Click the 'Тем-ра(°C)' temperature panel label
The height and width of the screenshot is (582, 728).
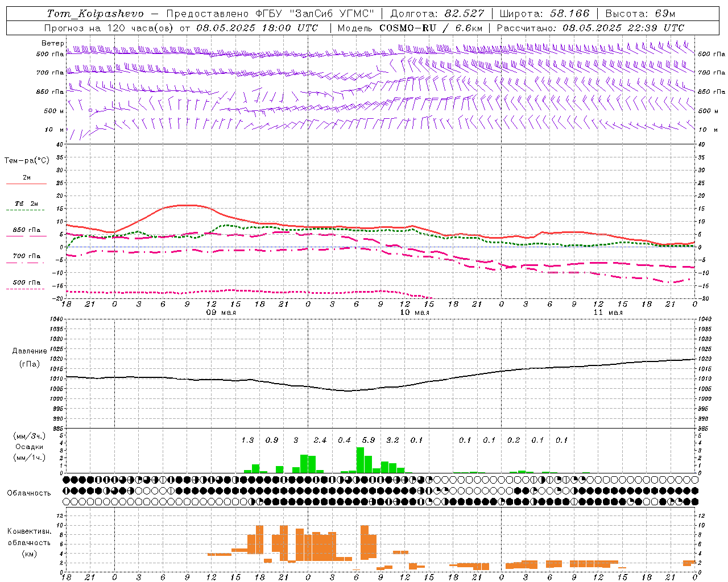(x=27, y=161)
